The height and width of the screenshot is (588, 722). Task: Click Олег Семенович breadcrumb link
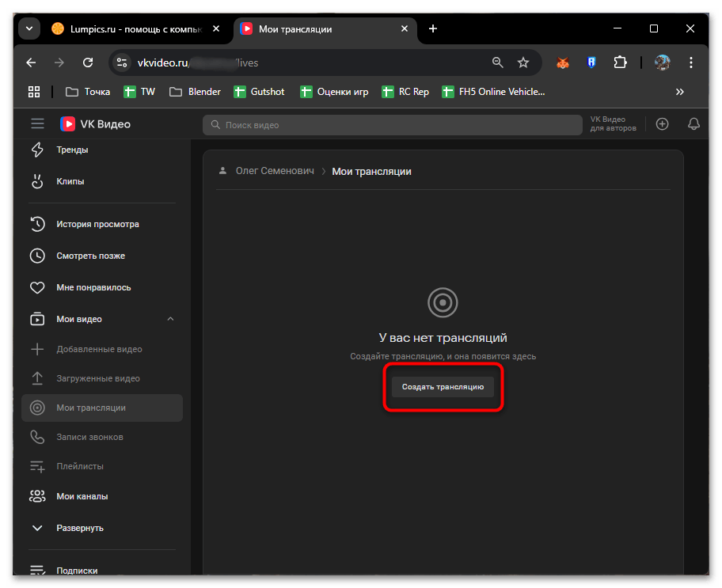point(274,171)
